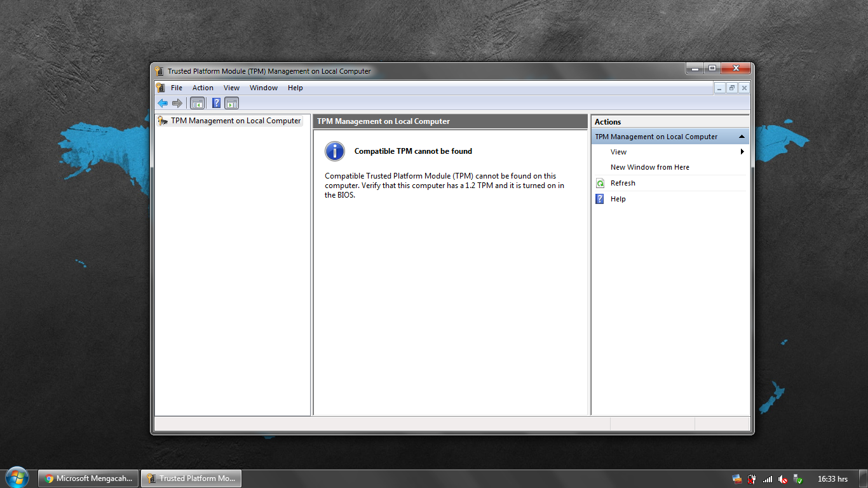This screenshot has height=488, width=868.
Task: Click the blue information icon in the center pane
Action: [x=334, y=151]
